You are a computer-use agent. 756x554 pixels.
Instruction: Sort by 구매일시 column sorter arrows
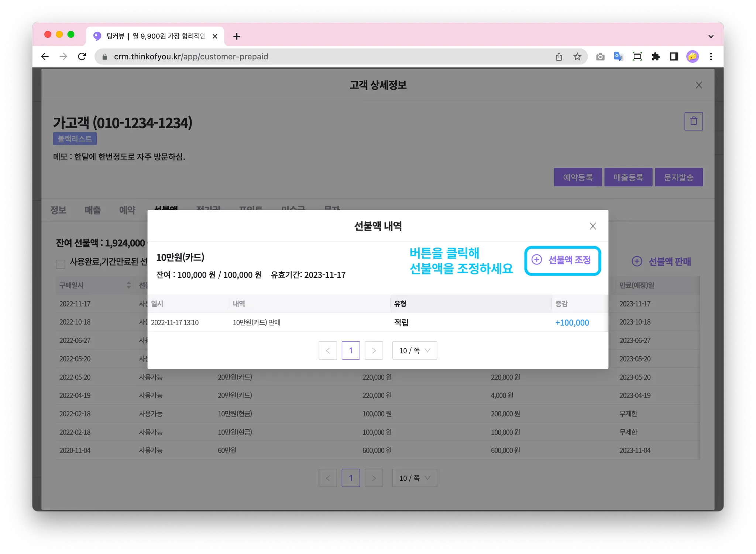click(x=128, y=285)
